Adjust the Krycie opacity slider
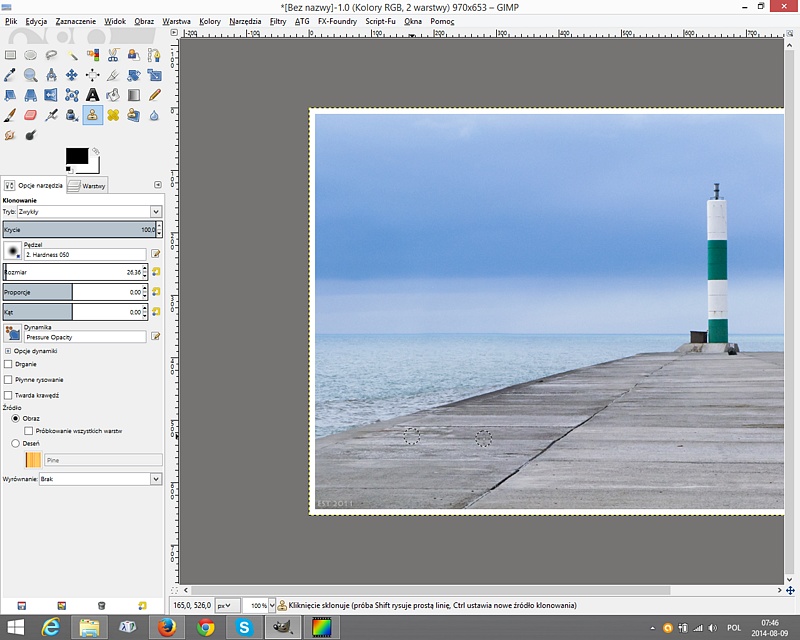Screen dimensions: 800x640 click(x=79, y=230)
